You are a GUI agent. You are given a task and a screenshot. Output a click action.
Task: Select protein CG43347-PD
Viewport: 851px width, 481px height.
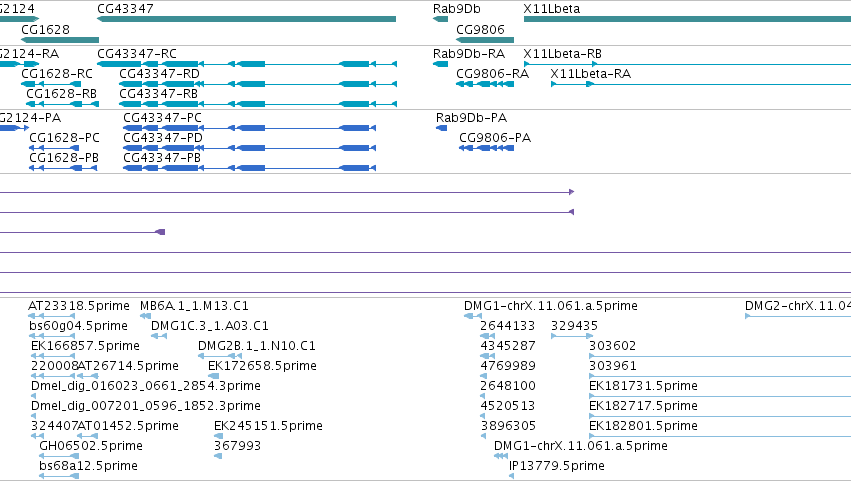tap(250, 148)
